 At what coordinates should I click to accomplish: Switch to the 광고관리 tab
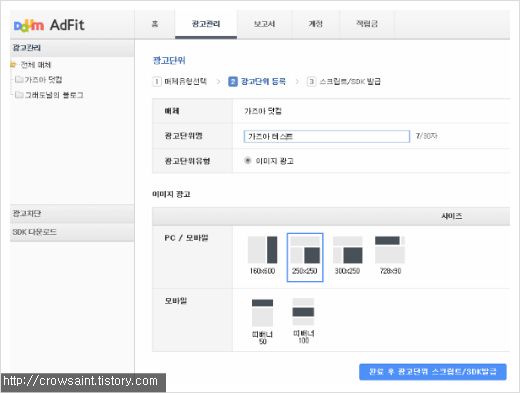click(206, 24)
